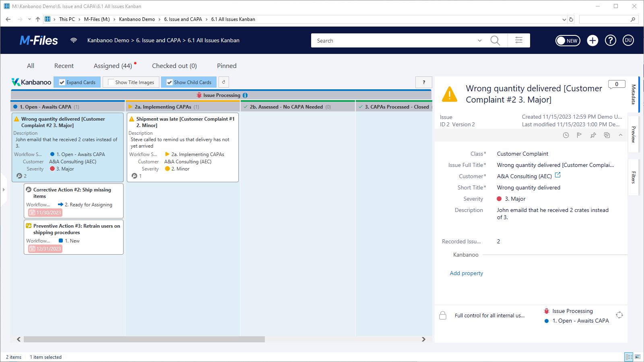Click the Kanbanoo logo

point(31,82)
